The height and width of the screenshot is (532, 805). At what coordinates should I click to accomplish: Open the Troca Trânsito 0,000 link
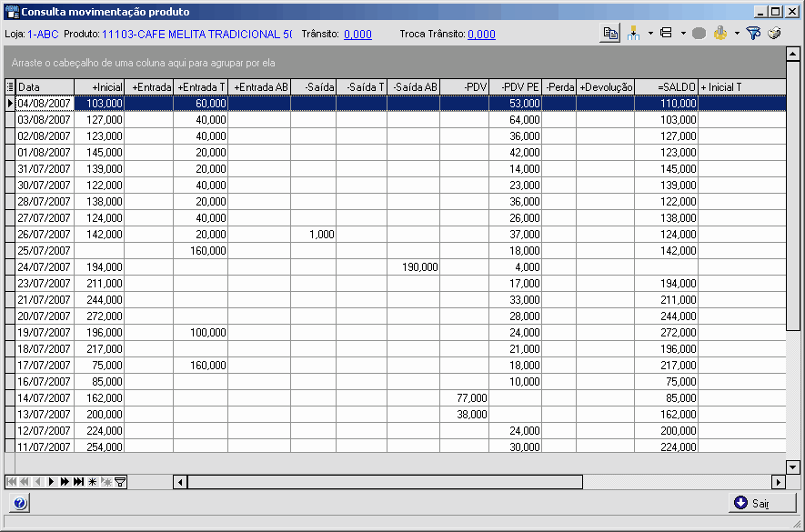(x=481, y=35)
